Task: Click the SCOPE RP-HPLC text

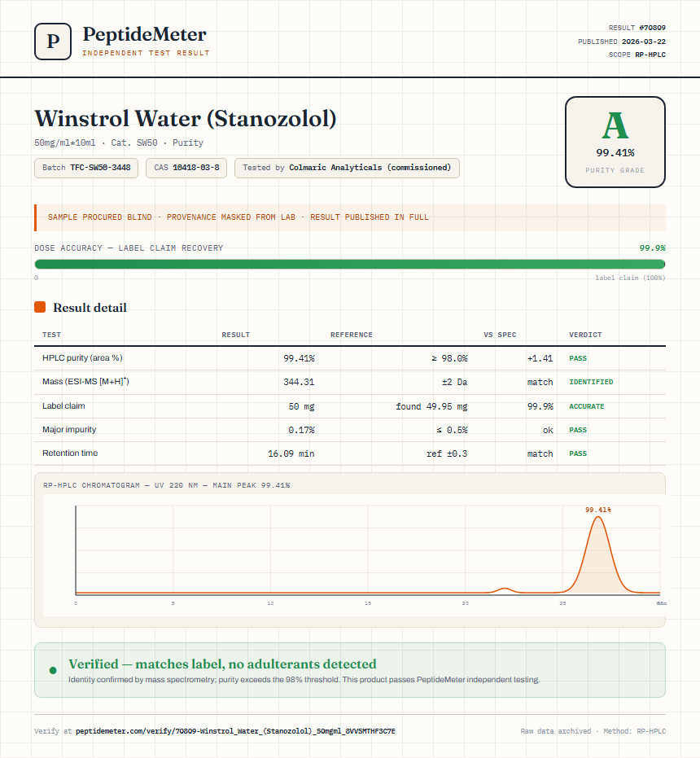Action: point(637,55)
